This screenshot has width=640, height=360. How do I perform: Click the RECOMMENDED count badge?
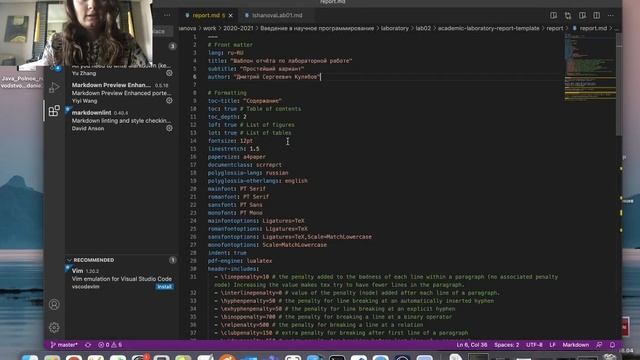[173, 260]
